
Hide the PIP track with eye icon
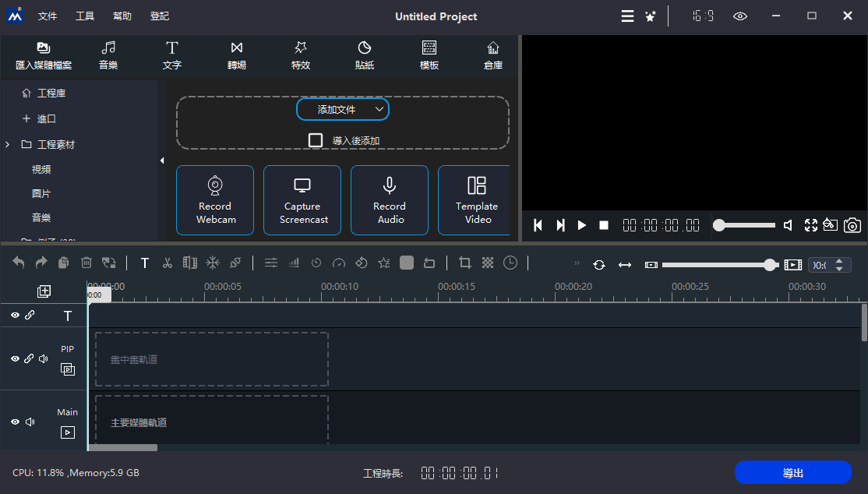click(x=15, y=359)
